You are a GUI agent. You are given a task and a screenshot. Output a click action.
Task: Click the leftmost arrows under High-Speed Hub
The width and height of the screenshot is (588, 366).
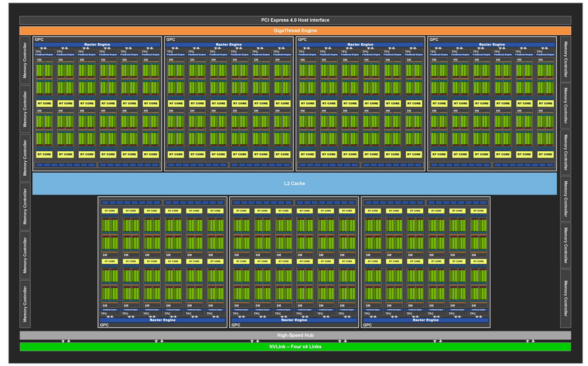[66, 341]
